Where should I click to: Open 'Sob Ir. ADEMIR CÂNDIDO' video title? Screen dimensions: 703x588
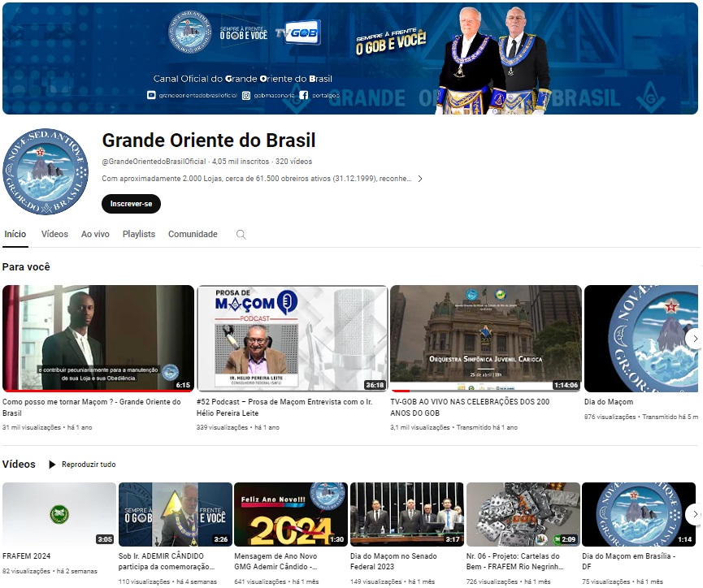[167, 561]
